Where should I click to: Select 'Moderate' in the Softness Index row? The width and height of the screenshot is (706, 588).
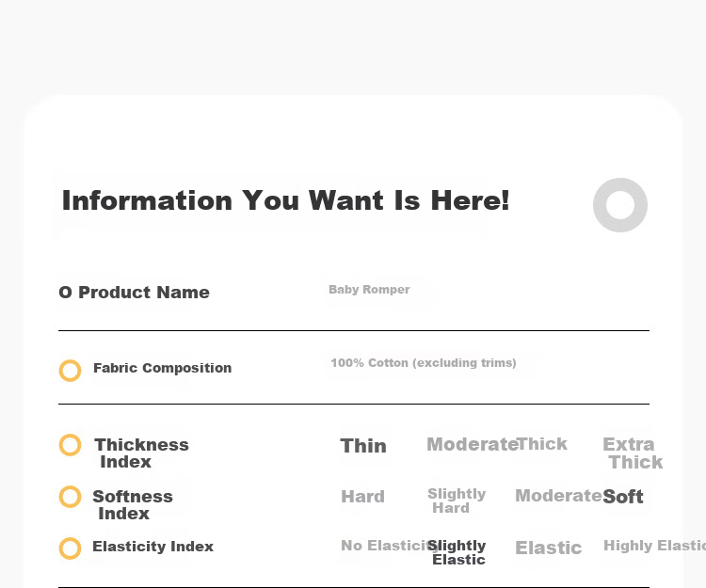(558, 496)
